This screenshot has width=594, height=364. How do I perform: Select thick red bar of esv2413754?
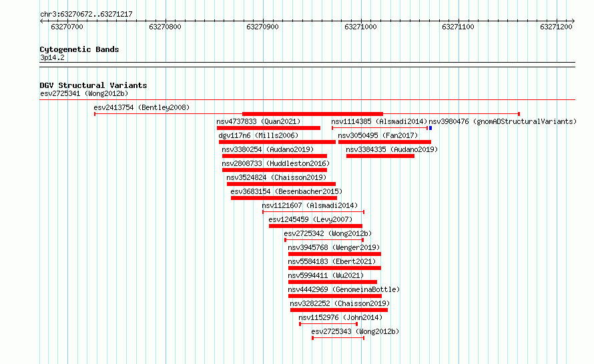tap(312, 114)
